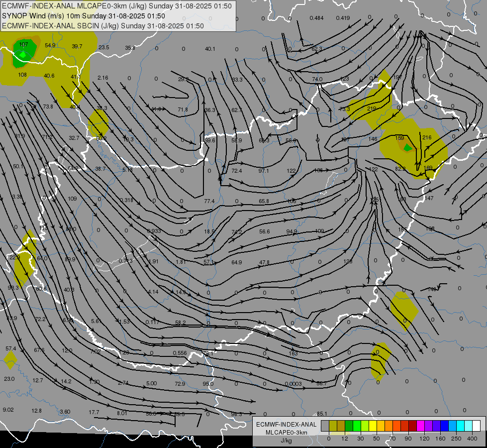This screenshot has height=448, width=487.
Task: Click the map value 0.0003
Action: pos(293,384)
